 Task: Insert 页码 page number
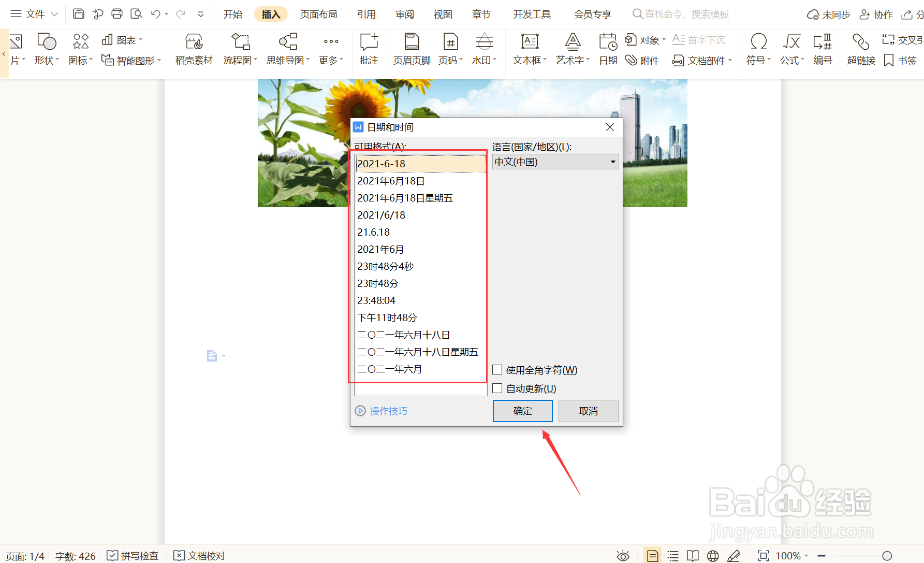click(x=450, y=50)
